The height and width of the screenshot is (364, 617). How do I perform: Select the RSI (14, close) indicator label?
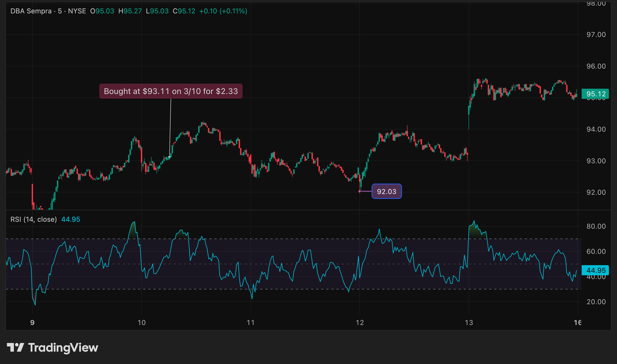tap(33, 219)
